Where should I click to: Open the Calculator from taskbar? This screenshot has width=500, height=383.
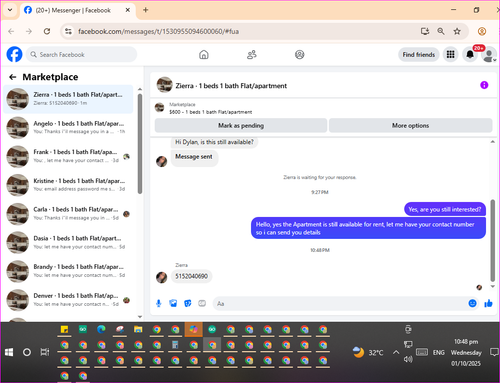pyautogui.click(x=175, y=345)
